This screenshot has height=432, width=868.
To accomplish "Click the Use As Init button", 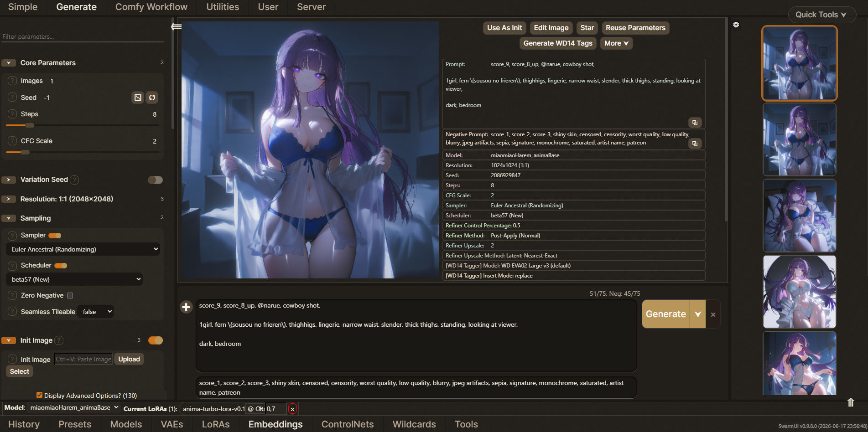I will tap(504, 28).
